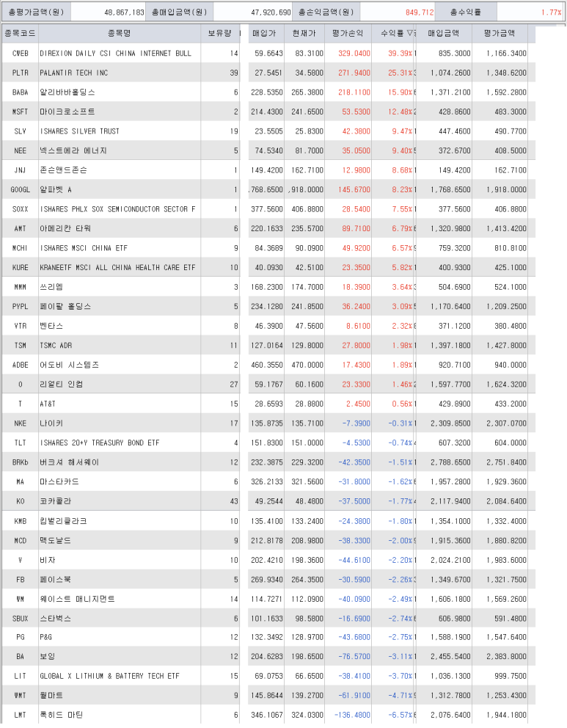
Task: Select the 아메리칸 타워 stock name
Action: pos(65,229)
